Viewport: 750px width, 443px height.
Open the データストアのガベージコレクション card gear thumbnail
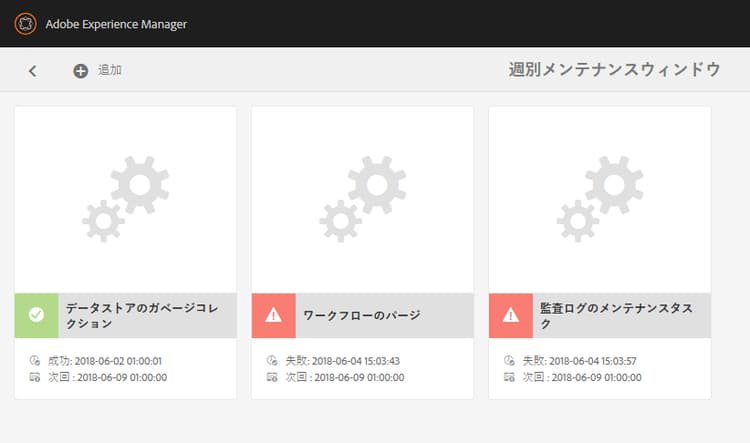coord(125,199)
